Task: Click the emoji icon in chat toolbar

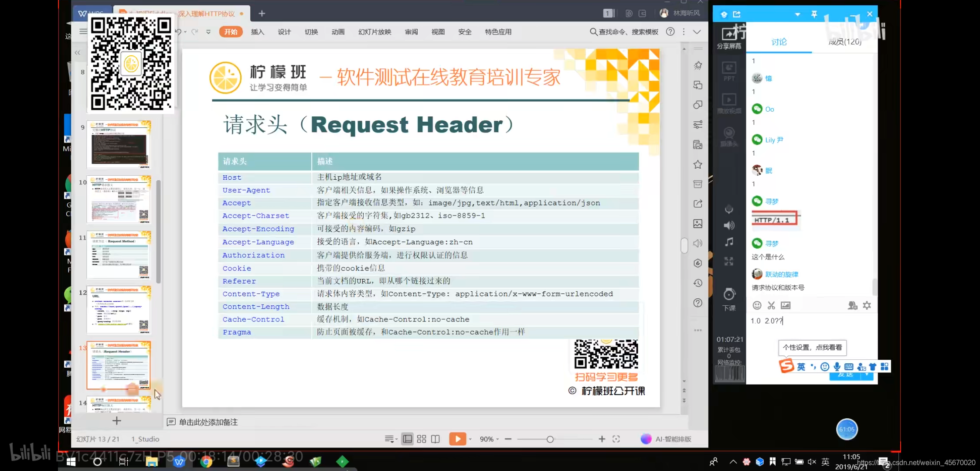Action: (757, 305)
